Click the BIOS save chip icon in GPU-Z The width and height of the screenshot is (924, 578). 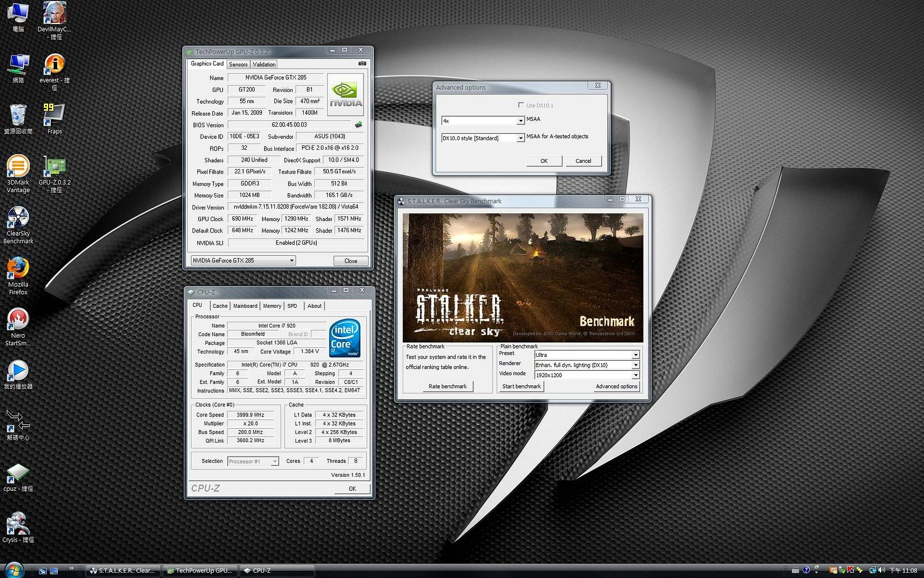click(x=358, y=125)
